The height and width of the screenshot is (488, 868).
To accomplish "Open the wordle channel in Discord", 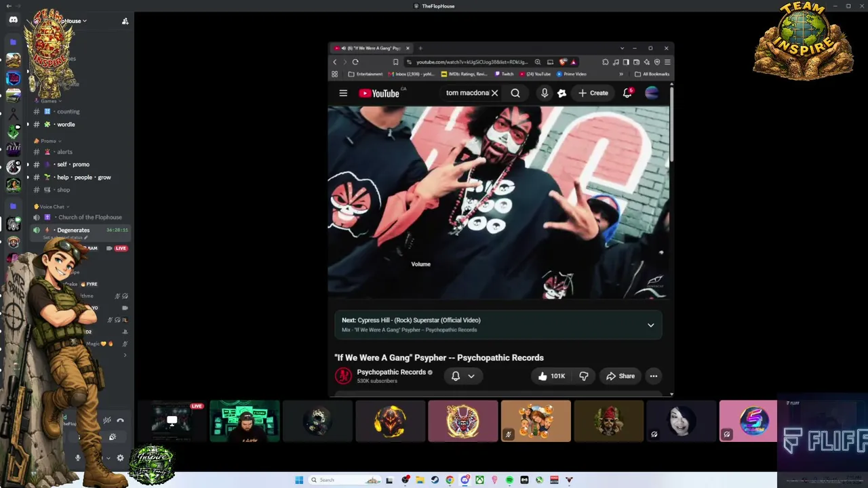I will 66,125.
